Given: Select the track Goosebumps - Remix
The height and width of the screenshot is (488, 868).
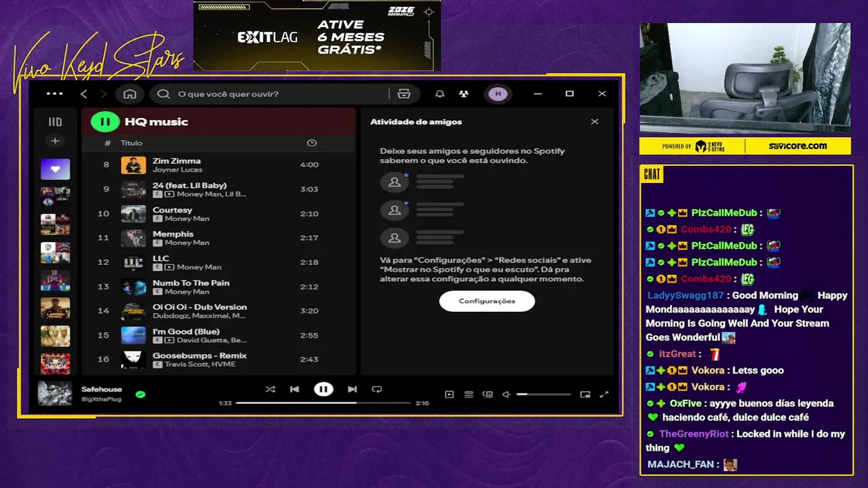Looking at the screenshot, I should (218, 359).
